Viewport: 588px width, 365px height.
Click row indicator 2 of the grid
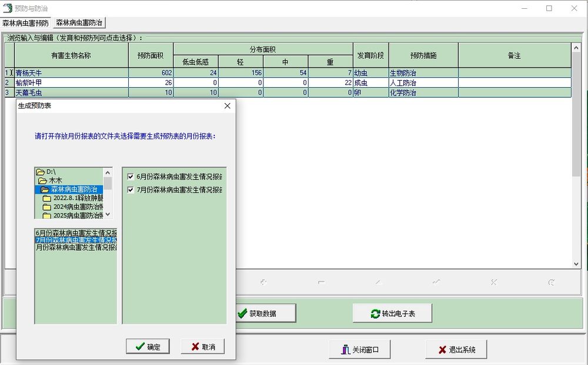pyautogui.click(x=9, y=82)
